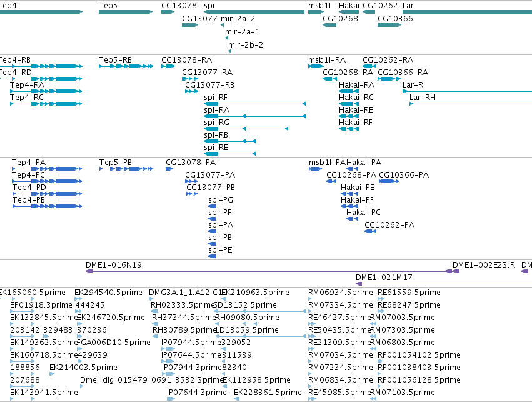Viewport: 532px width, 402px height.
Task: Select the spi-PE protein label
Action: 220,250
